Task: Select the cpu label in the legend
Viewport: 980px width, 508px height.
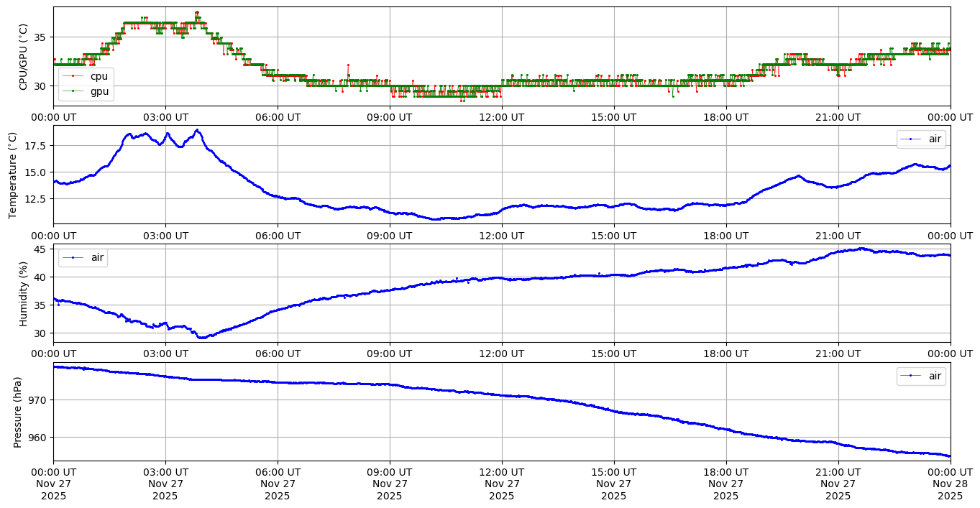Action: tap(99, 76)
